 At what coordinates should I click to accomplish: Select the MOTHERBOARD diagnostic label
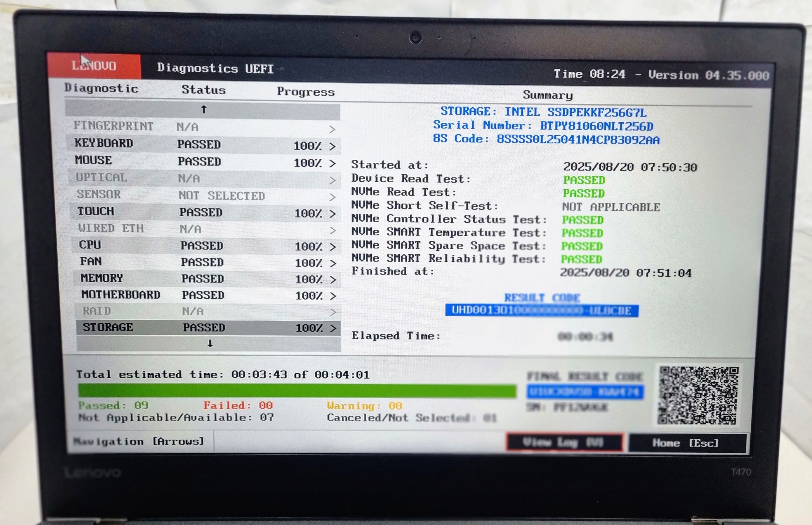121,295
